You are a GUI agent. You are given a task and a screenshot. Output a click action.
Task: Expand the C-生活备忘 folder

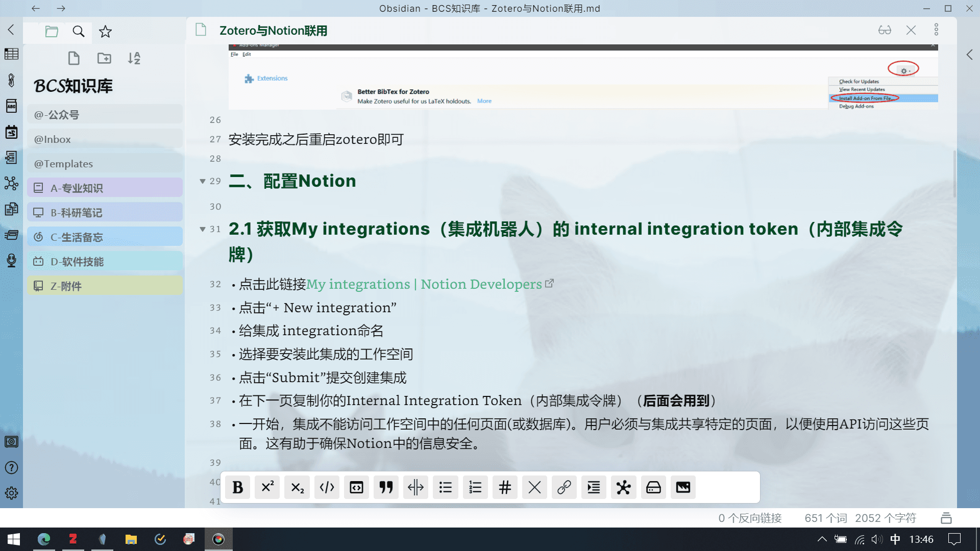pos(105,237)
